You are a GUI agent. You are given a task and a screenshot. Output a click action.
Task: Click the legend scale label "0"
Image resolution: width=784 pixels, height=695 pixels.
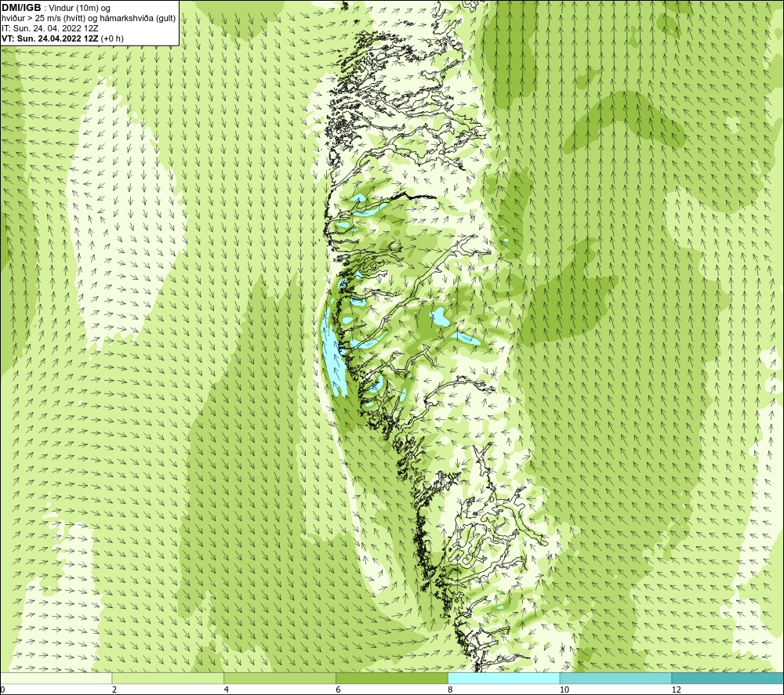2,690
